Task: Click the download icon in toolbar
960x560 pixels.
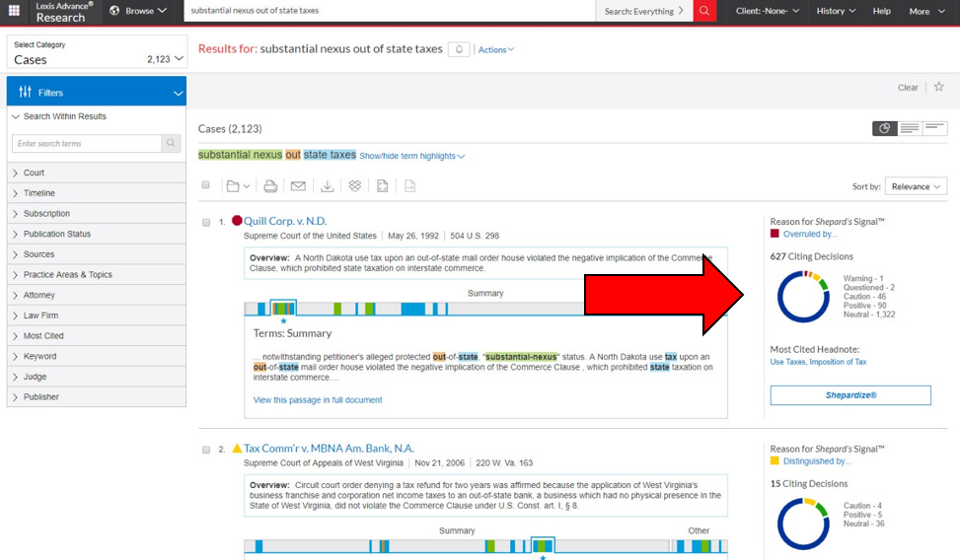Action: tap(327, 186)
